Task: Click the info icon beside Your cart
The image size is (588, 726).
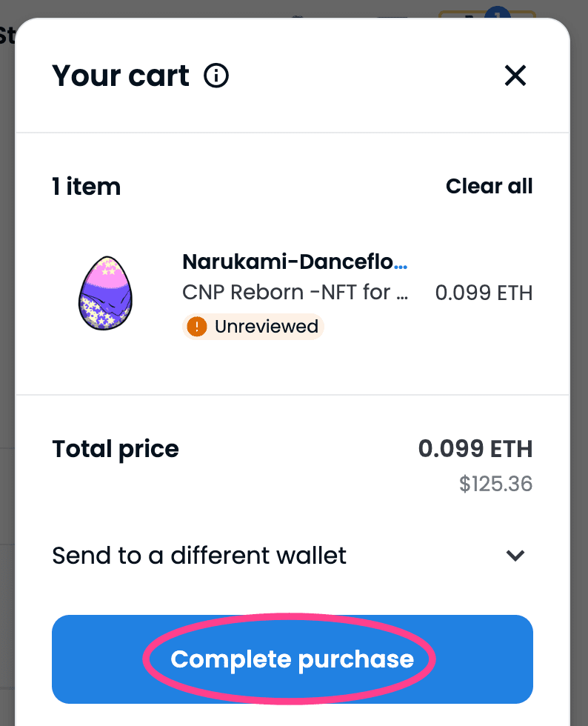Action: (x=216, y=76)
